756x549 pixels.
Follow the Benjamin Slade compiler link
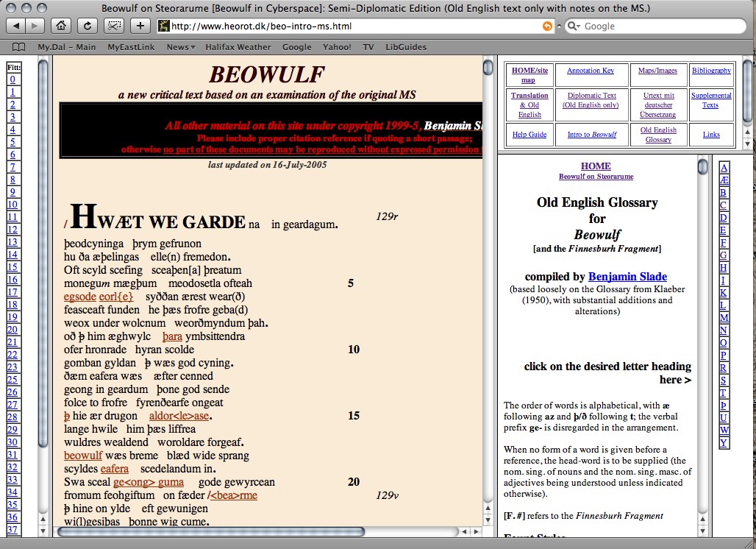(627, 276)
